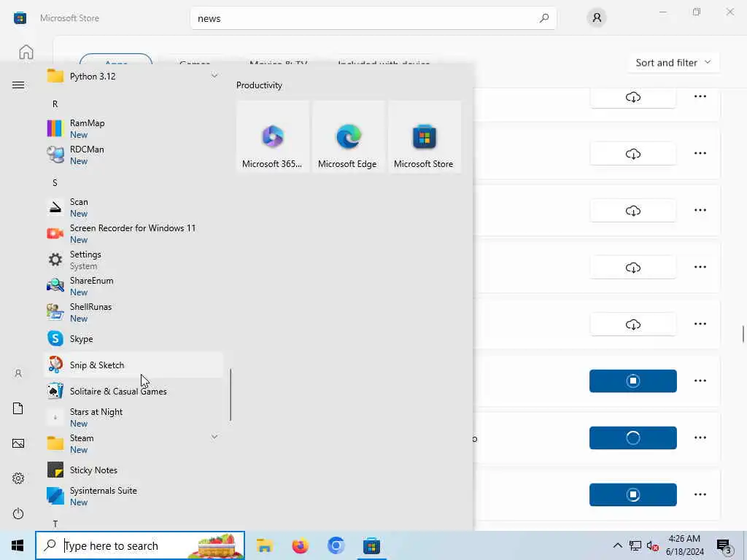This screenshot has width=747, height=560.
Task: Open the Store profile account icon
Action: [597, 18]
